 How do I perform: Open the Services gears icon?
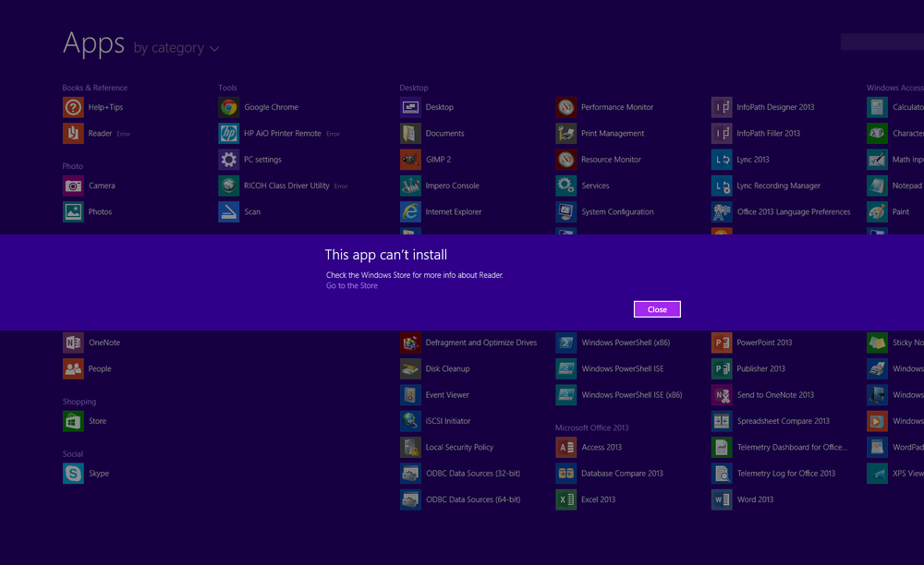point(565,186)
